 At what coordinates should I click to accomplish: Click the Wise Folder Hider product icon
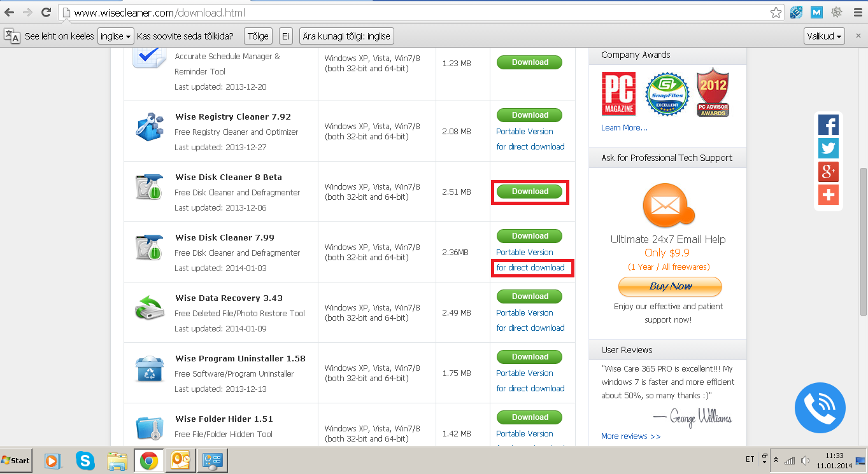150,429
